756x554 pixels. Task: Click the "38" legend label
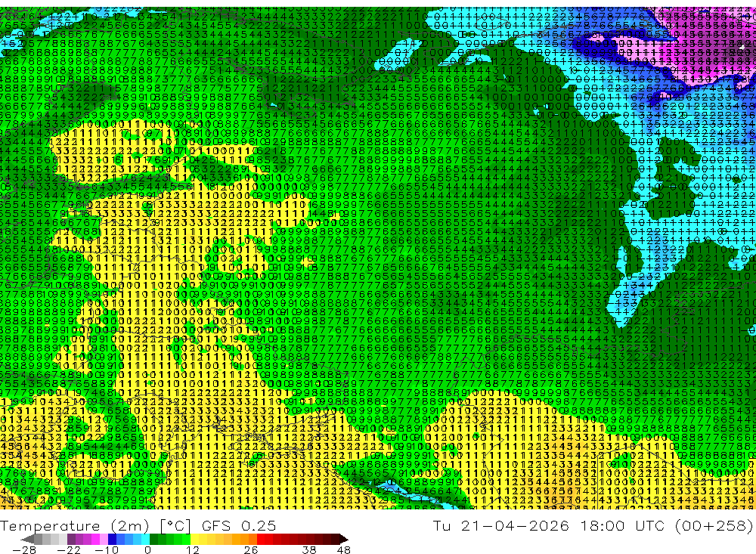pyautogui.click(x=309, y=550)
